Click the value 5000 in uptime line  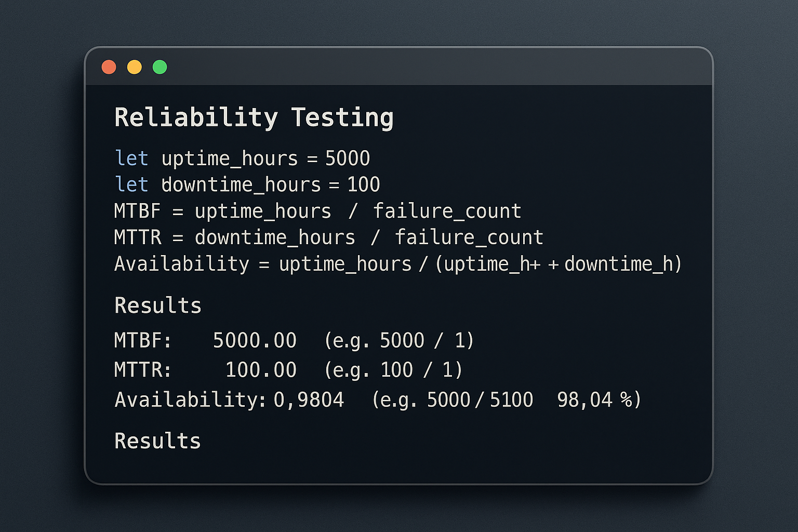click(x=348, y=158)
